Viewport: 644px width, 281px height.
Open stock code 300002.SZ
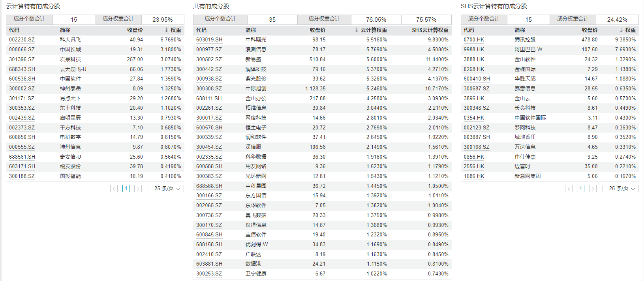[x=22, y=88]
